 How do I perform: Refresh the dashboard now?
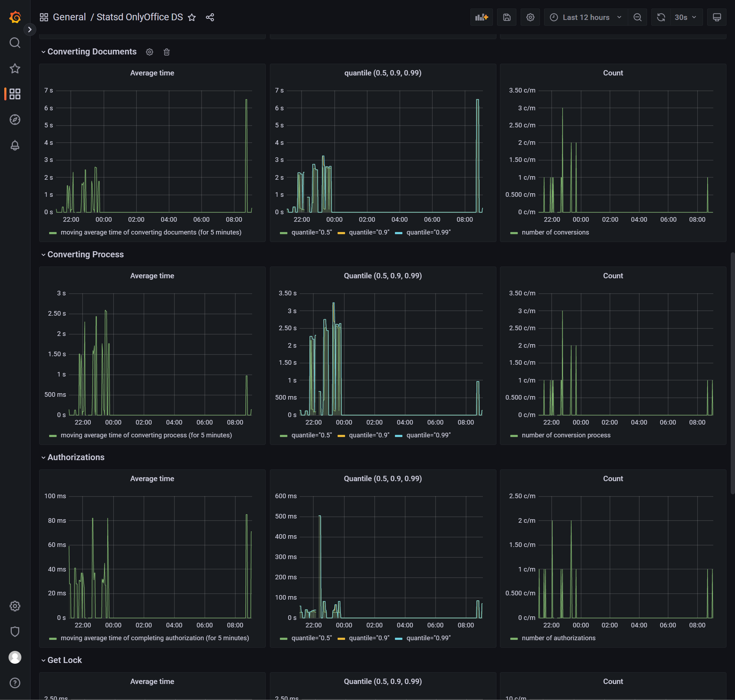coord(661,17)
